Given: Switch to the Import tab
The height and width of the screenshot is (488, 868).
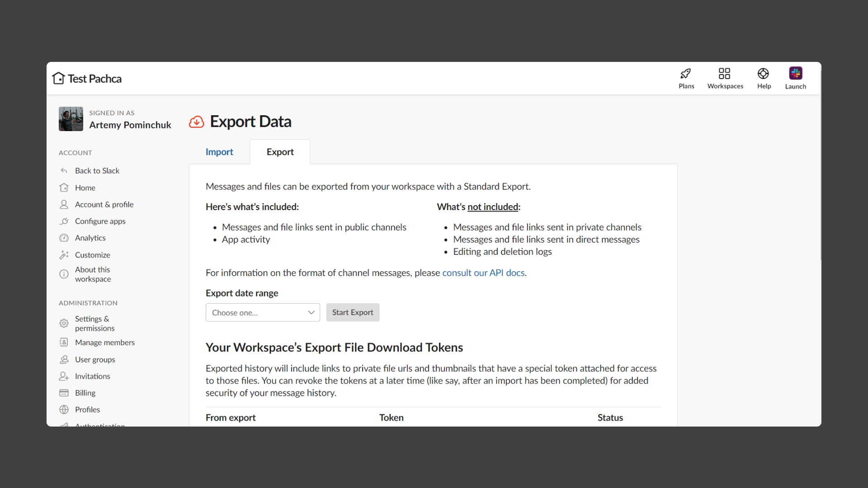Looking at the screenshot, I should click(219, 152).
